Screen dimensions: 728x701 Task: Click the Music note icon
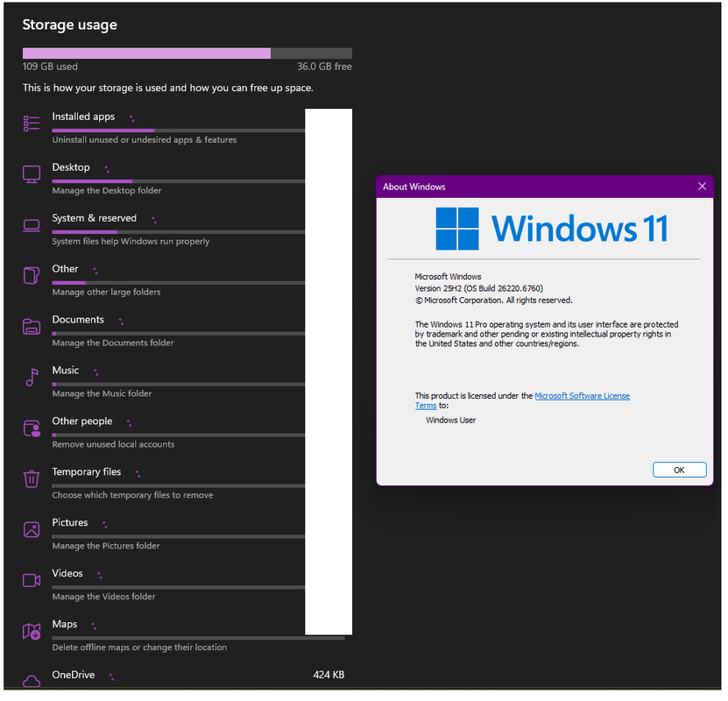(32, 378)
